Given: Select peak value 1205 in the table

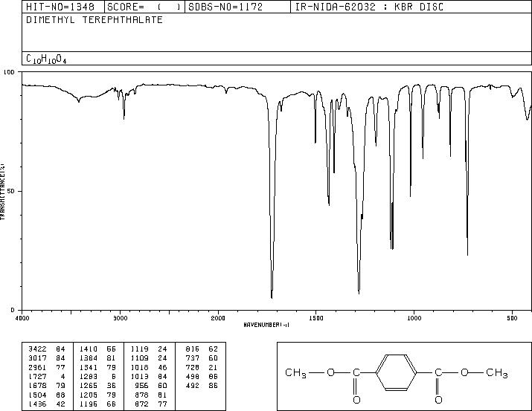Looking at the screenshot, I should pyautogui.click(x=89, y=395).
